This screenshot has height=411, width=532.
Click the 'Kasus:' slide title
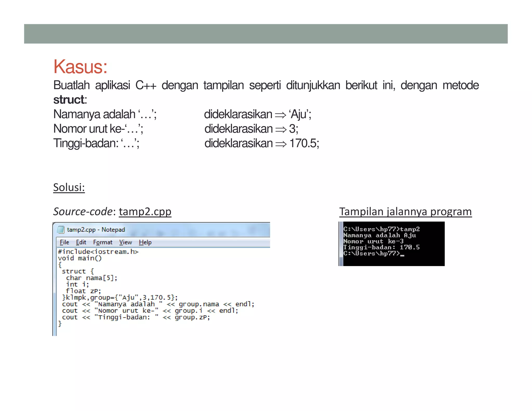(x=80, y=67)
